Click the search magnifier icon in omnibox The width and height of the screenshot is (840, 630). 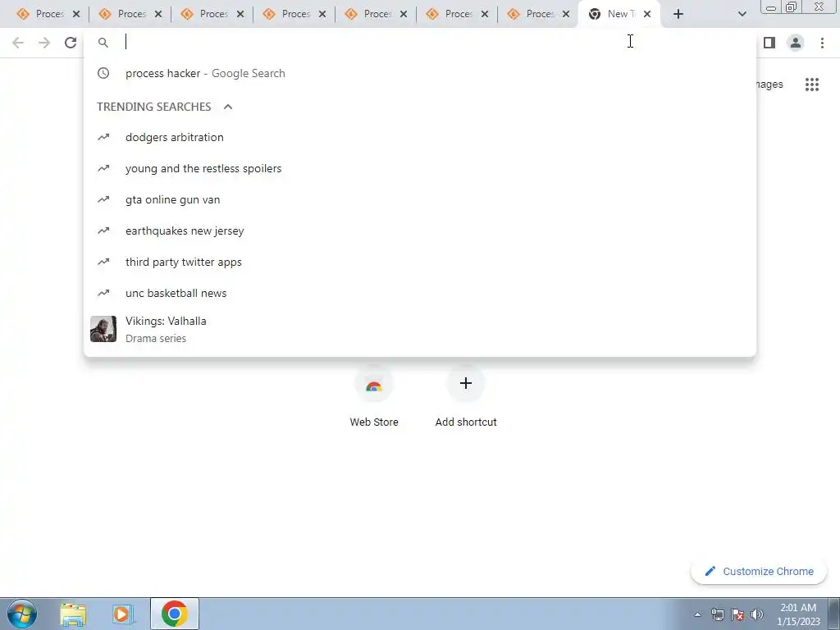click(x=103, y=43)
